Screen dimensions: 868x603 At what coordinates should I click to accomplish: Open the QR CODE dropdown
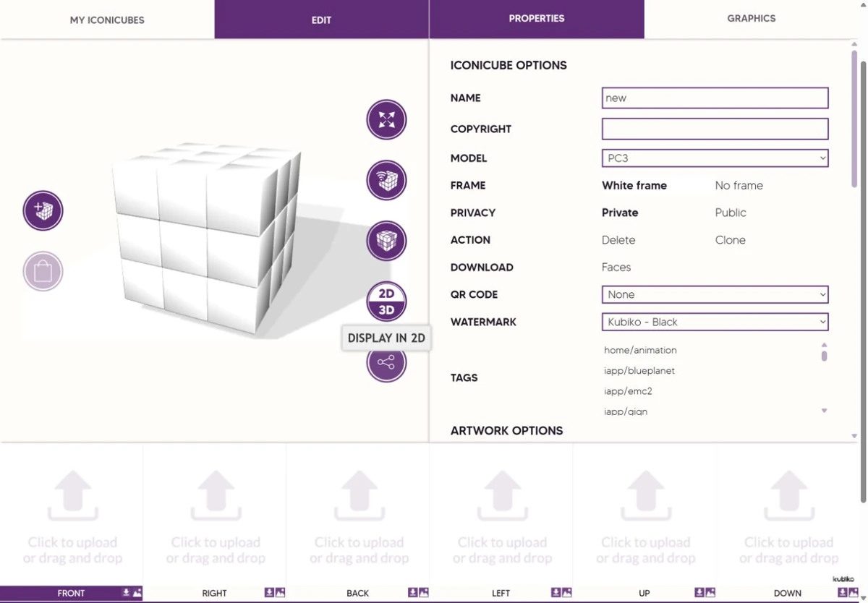[x=715, y=294]
